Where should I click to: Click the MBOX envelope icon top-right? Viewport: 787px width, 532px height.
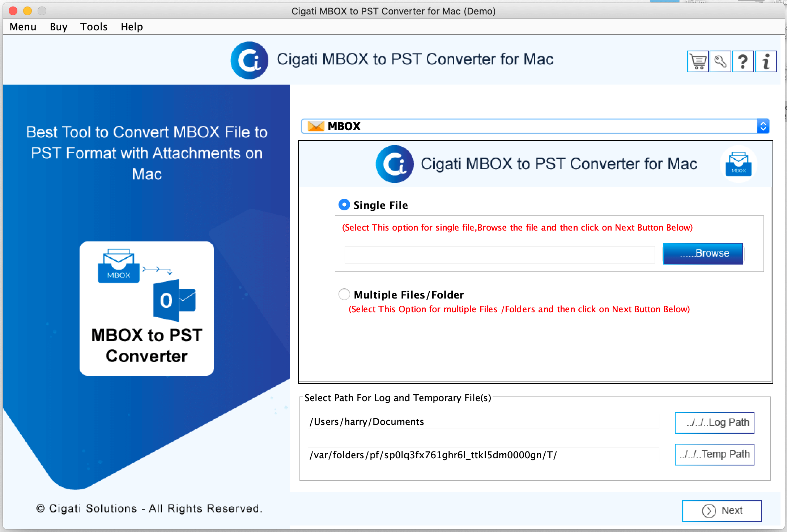739,165
